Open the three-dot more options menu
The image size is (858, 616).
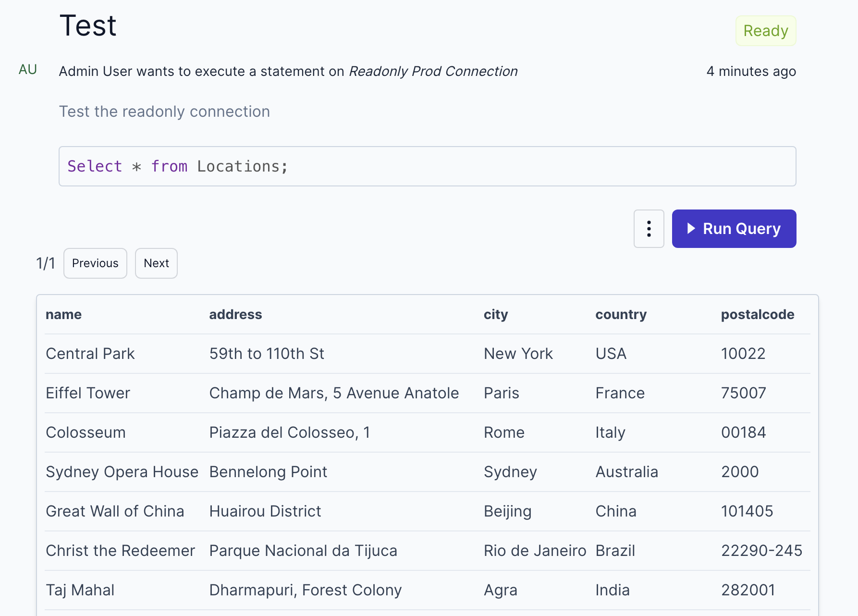click(649, 229)
